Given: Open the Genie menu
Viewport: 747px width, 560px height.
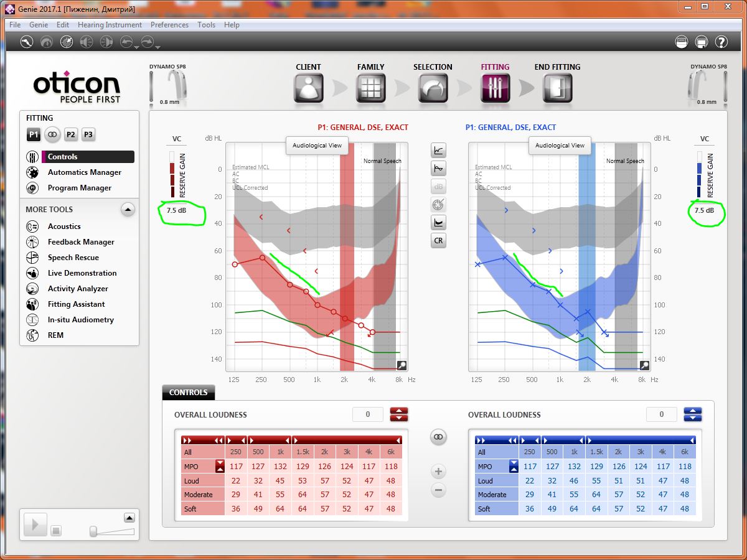Looking at the screenshot, I should [x=39, y=25].
